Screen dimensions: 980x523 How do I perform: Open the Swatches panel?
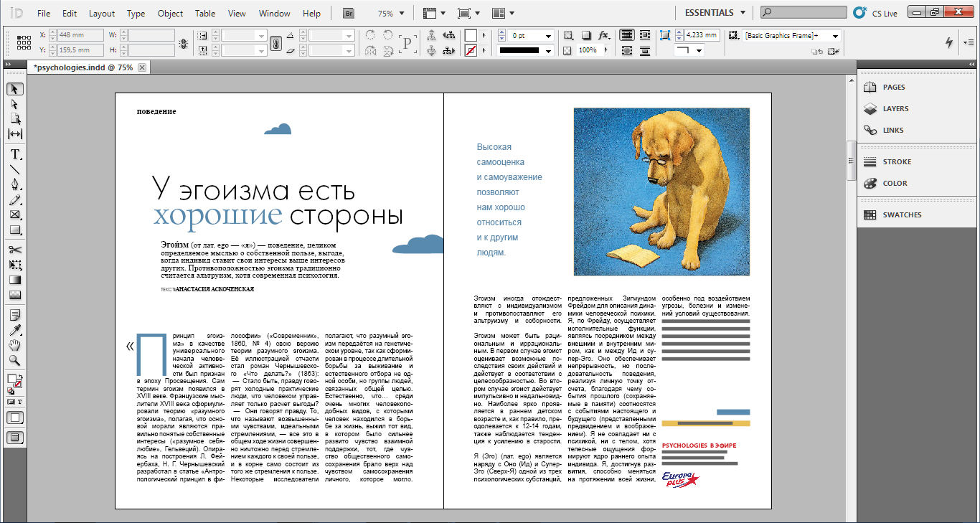(902, 215)
